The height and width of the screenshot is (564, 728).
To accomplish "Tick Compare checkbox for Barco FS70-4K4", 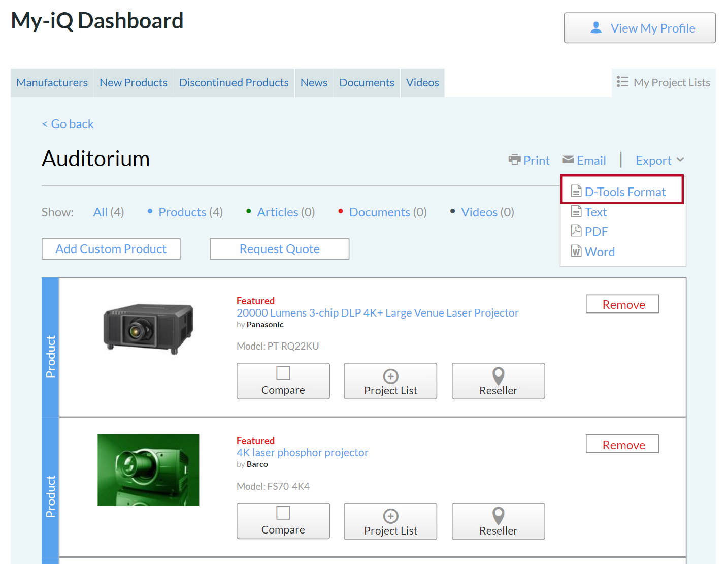I will point(283,513).
